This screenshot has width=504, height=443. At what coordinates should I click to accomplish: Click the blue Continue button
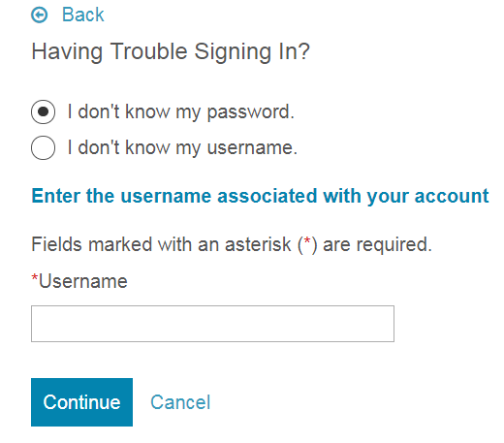click(x=81, y=402)
